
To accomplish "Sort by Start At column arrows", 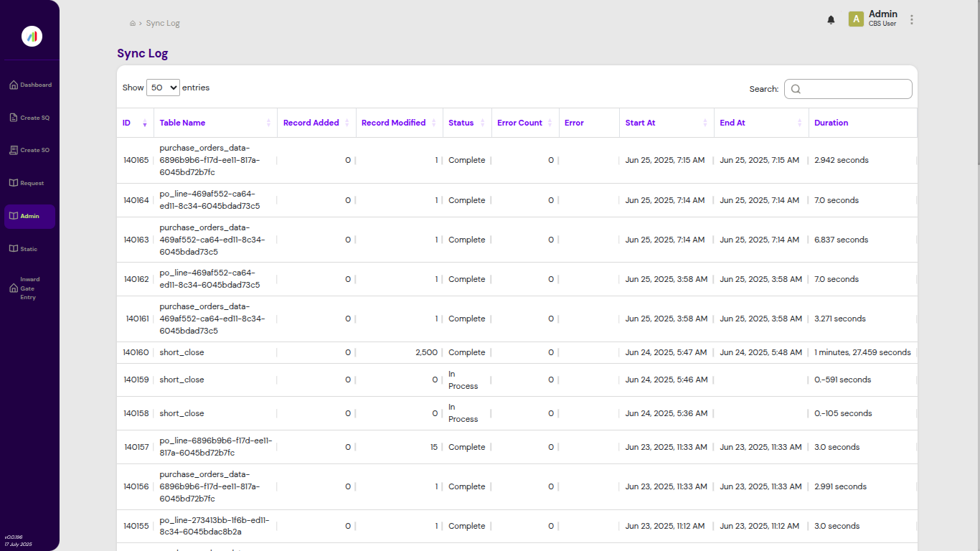I will pos(705,123).
